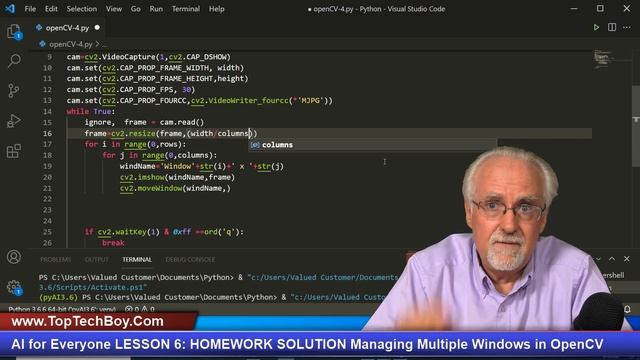
Task: Open the Selection menu
Action: point(82,9)
